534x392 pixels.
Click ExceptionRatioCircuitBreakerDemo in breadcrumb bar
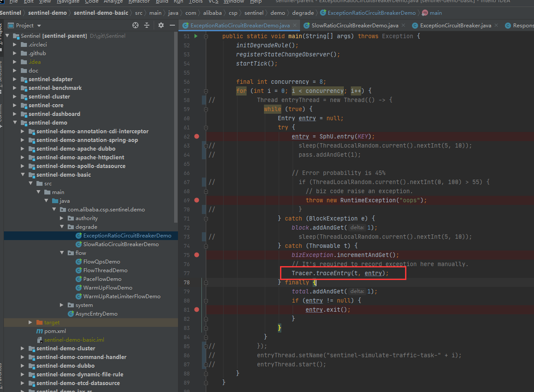(368, 13)
